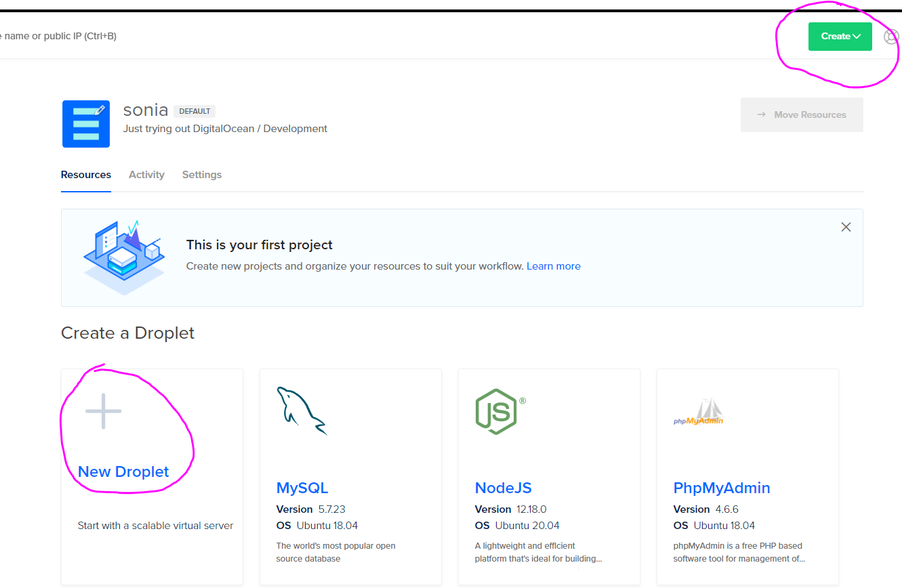Switch to the Activity tab

[146, 175]
